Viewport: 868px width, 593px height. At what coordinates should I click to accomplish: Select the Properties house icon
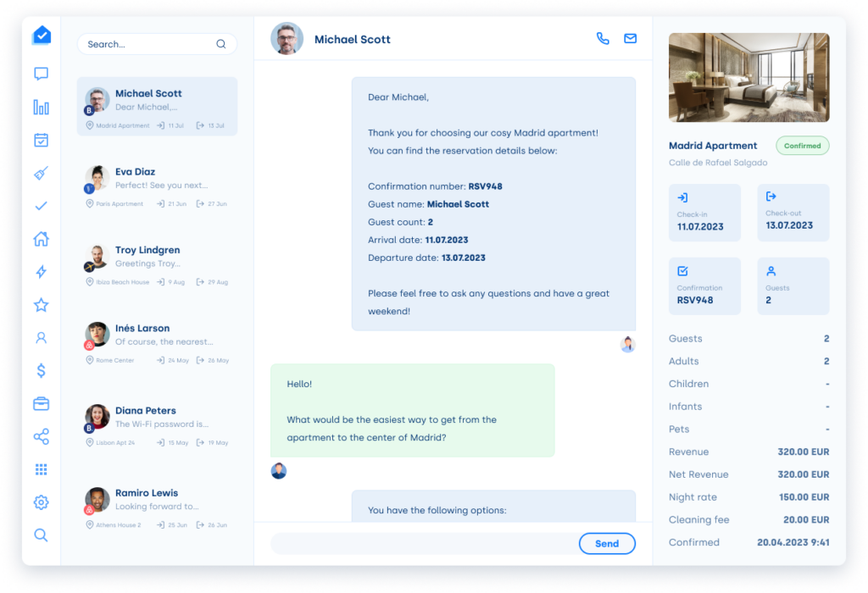click(40, 239)
